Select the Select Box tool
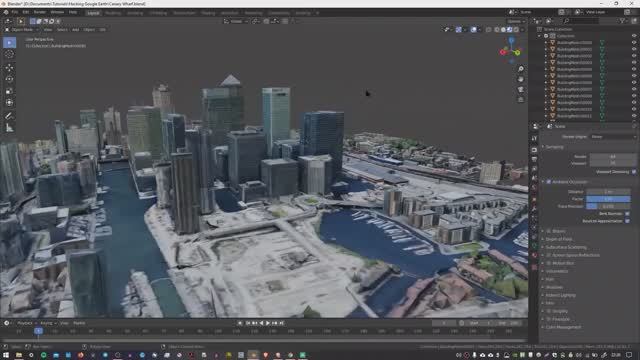The image size is (640, 360). point(9,42)
